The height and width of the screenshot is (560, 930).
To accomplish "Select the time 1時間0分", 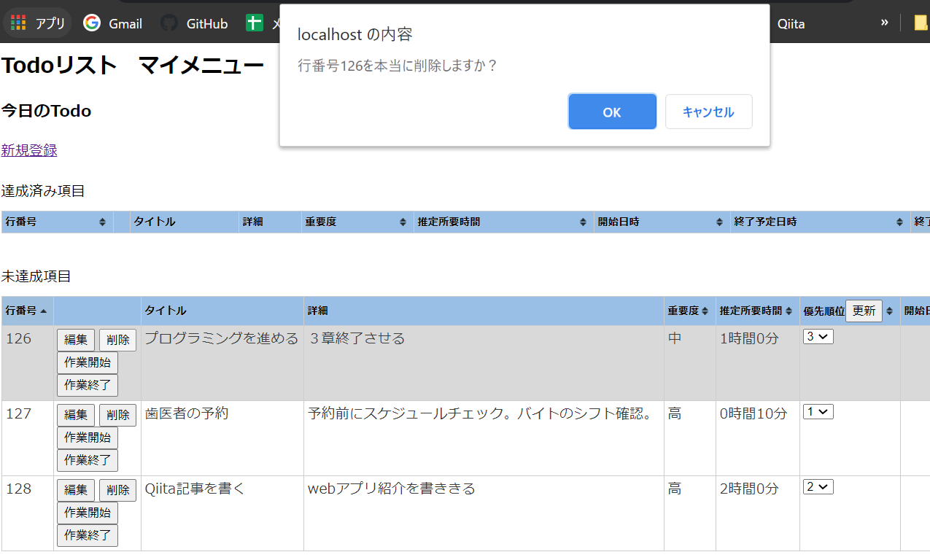I will click(x=749, y=338).
